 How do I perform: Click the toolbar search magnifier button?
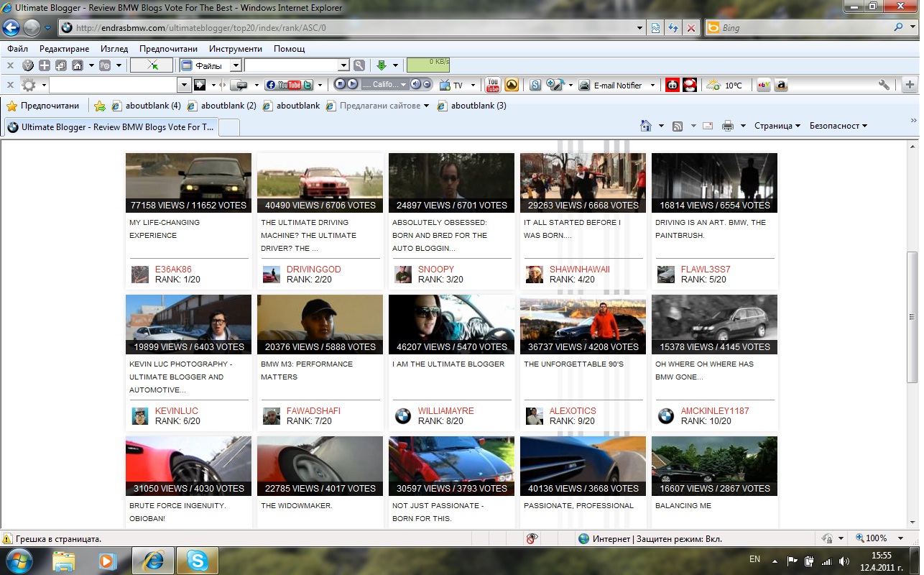coord(359,65)
